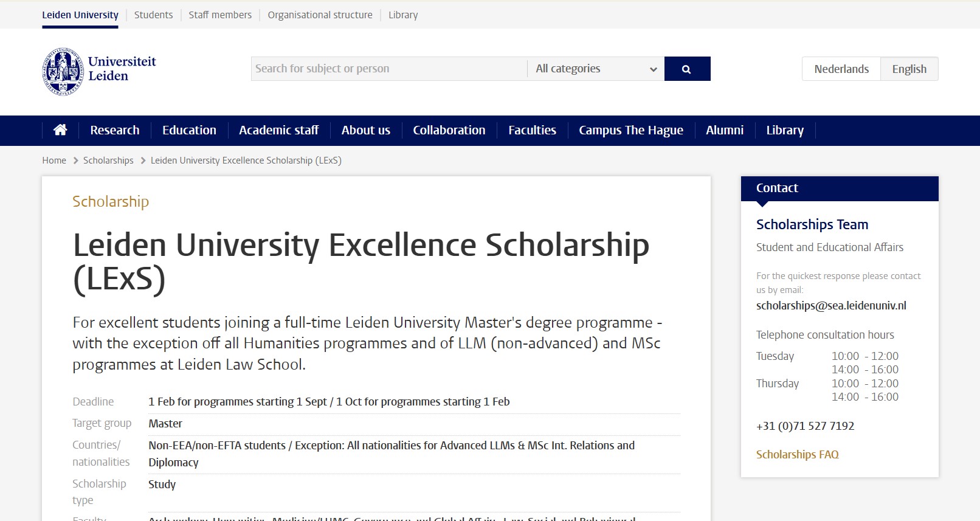Click the Tuesday consultation hours row
980x521 pixels.
click(827, 363)
